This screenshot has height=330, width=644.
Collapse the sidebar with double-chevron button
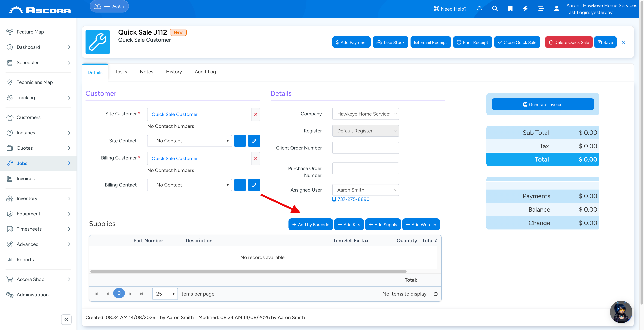click(x=66, y=319)
